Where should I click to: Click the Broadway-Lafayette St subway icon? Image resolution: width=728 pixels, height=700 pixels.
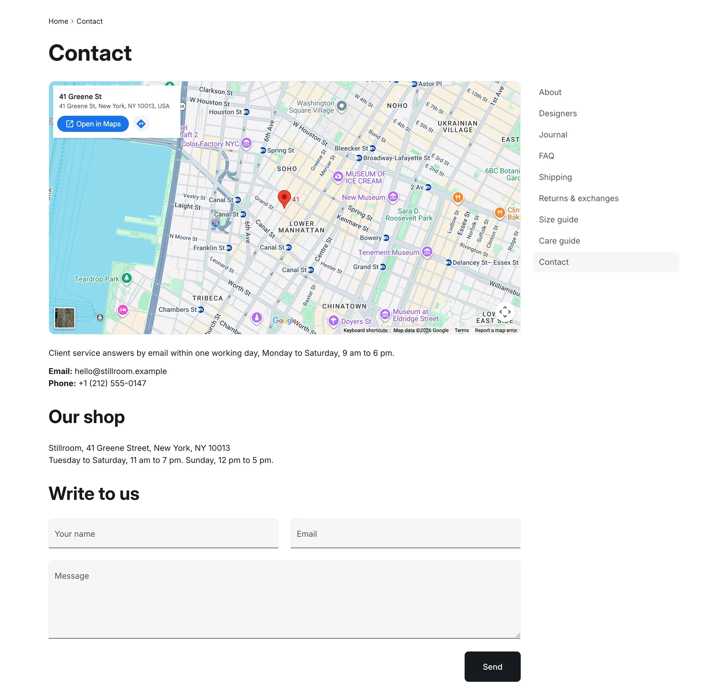(x=359, y=158)
